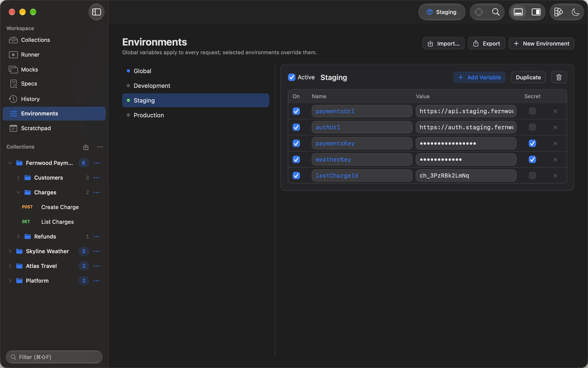
Task: Remove the lastChargeId variable row
Action: tap(555, 175)
